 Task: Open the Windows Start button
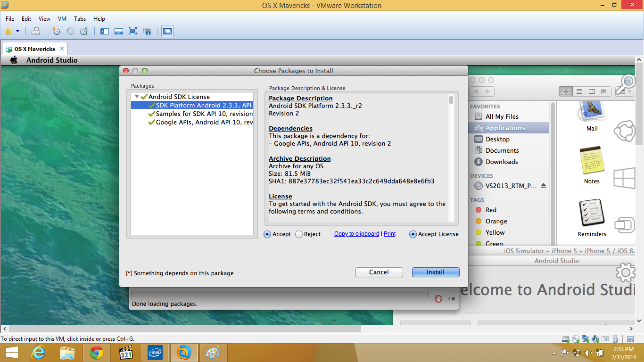tap(12, 353)
